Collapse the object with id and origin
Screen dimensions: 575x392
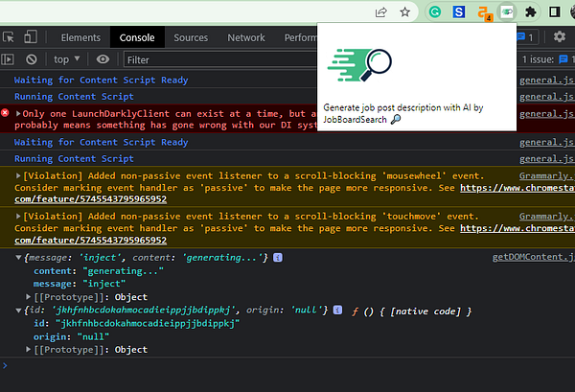coord(20,310)
